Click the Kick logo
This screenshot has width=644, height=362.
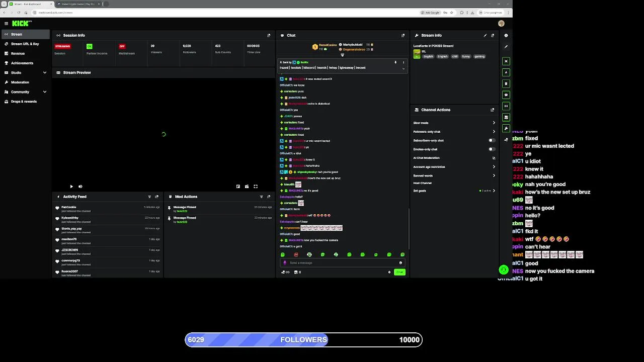(22, 23)
